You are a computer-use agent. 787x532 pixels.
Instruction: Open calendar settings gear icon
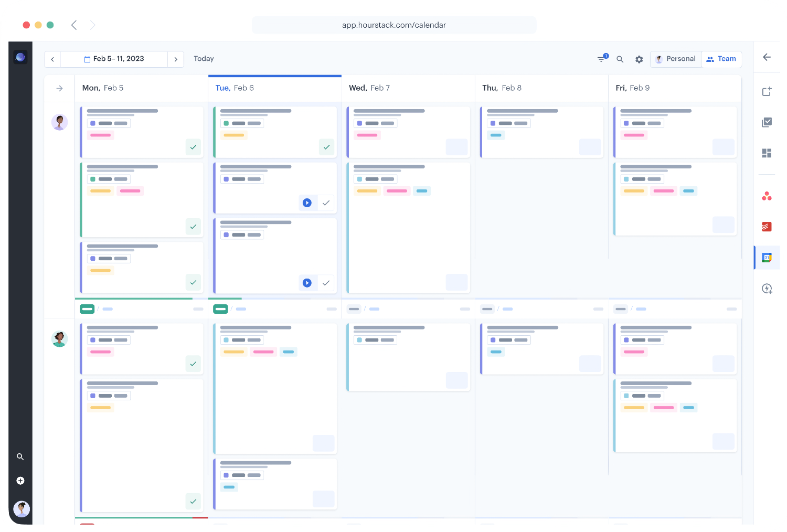tap(639, 59)
